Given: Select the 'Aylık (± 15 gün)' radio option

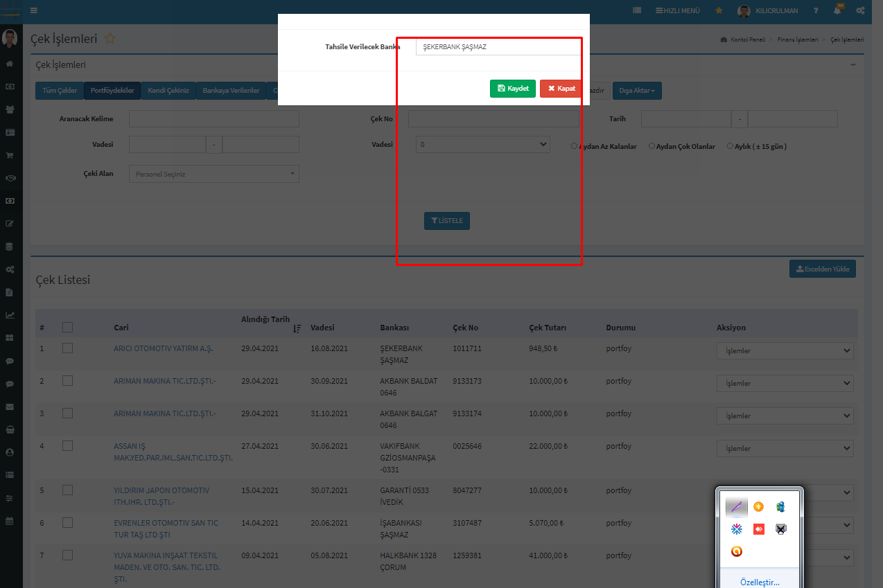Looking at the screenshot, I should (x=730, y=146).
